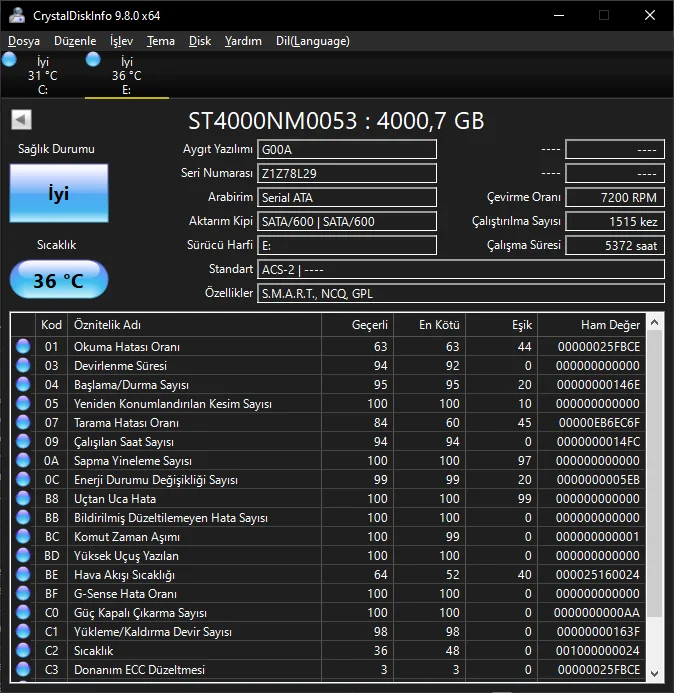
Task: Click status orb for BD Yüksek Uçuş Yazılan
Action: pos(23,555)
